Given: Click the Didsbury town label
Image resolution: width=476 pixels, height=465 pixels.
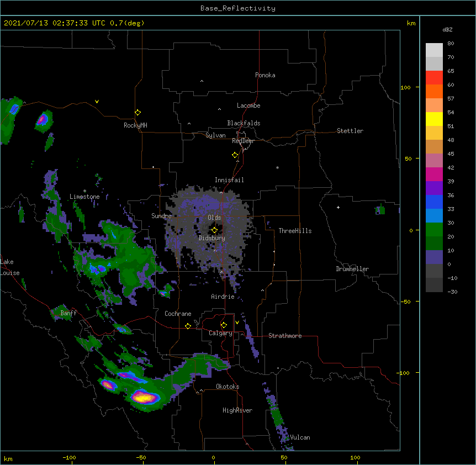Looking at the screenshot, I should [x=212, y=238].
